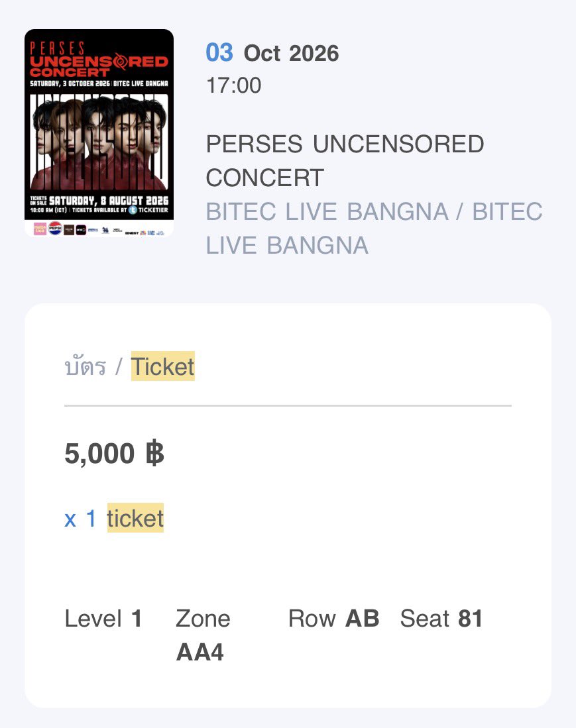Click the Seat 81 number

click(x=470, y=619)
